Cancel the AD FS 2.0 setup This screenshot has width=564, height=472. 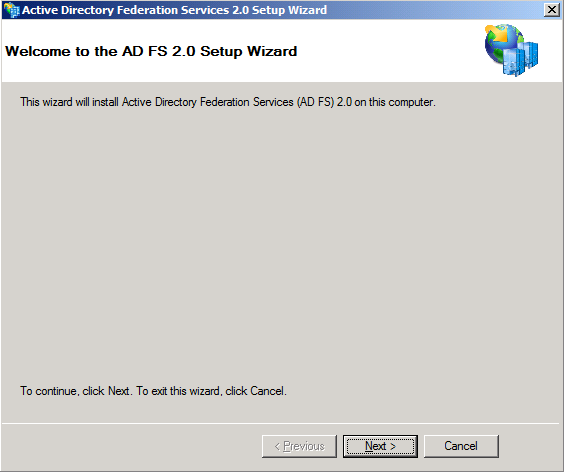click(x=461, y=446)
